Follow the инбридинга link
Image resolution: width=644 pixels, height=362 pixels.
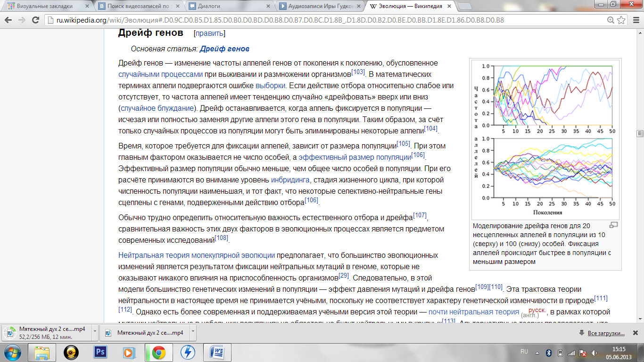click(x=290, y=180)
